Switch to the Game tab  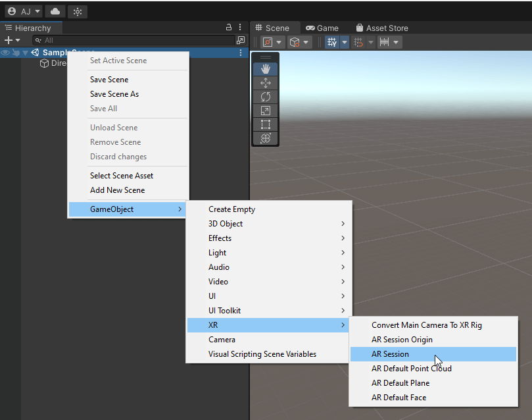point(322,28)
